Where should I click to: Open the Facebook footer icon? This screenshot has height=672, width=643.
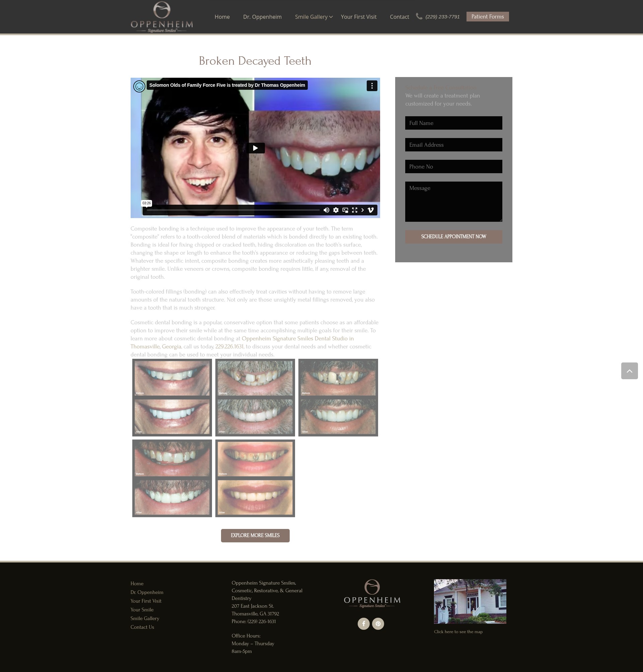tap(364, 624)
